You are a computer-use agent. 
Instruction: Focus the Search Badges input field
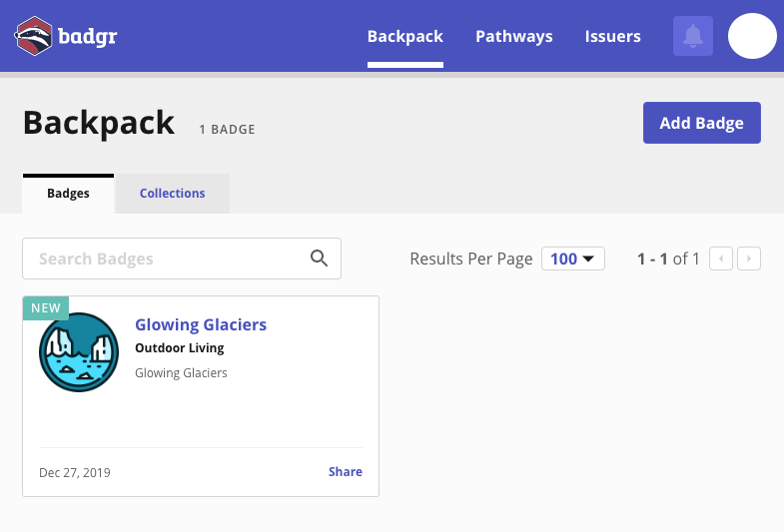[x=165, y=259]
